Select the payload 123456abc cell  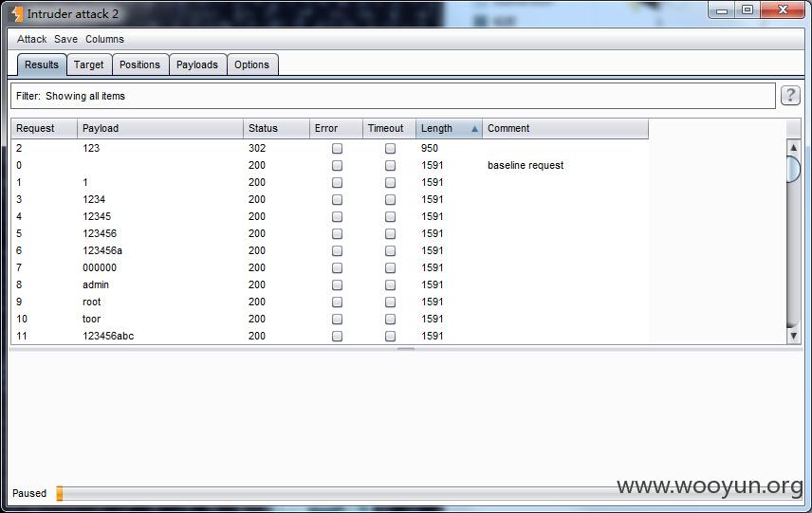pos(108,336)
